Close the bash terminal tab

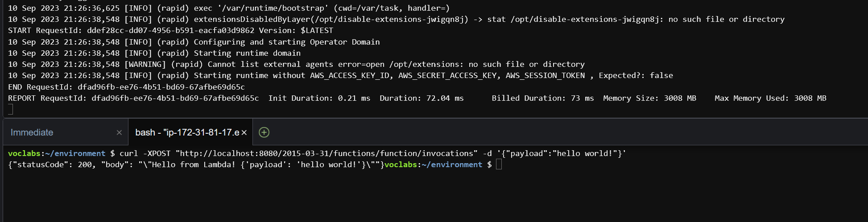click(x=244, y=132)
